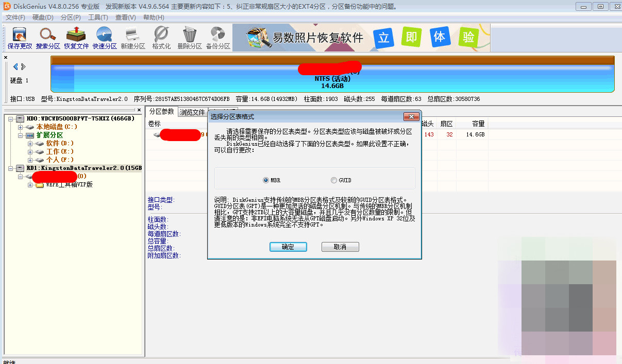
Task: Click the 快速分区 (Quick Partition) toolbar icon
Action: tap(105, 38)
